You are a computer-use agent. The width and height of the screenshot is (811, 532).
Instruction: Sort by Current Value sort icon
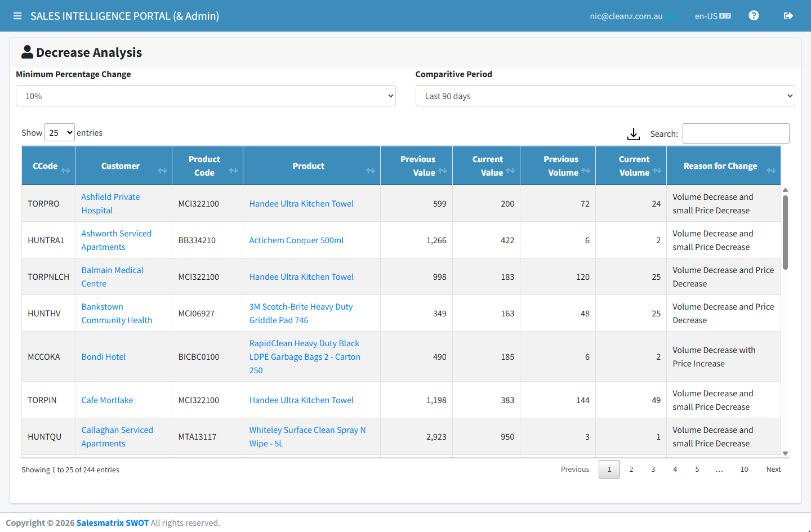tap(511, 171)
